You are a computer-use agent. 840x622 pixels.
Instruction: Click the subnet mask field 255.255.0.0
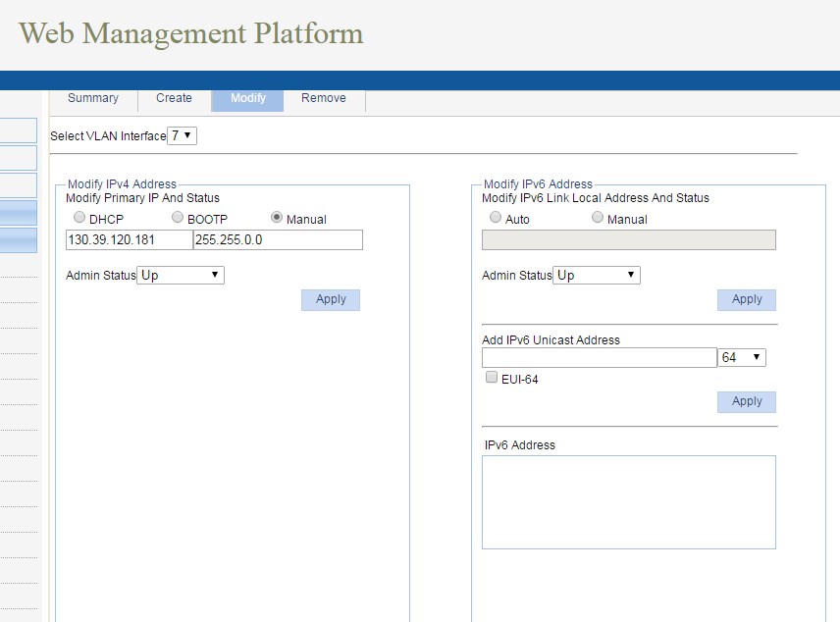tap(278, 240)
